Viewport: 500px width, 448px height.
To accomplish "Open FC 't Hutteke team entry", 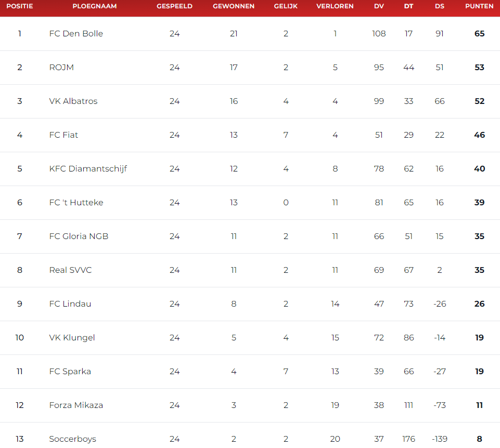I will tap(76, 202).
